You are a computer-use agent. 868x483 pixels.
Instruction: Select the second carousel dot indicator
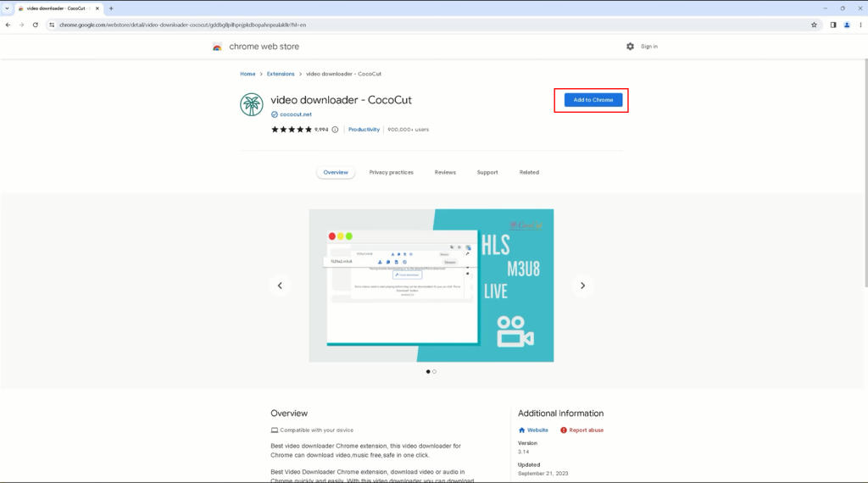pos(435,372)
